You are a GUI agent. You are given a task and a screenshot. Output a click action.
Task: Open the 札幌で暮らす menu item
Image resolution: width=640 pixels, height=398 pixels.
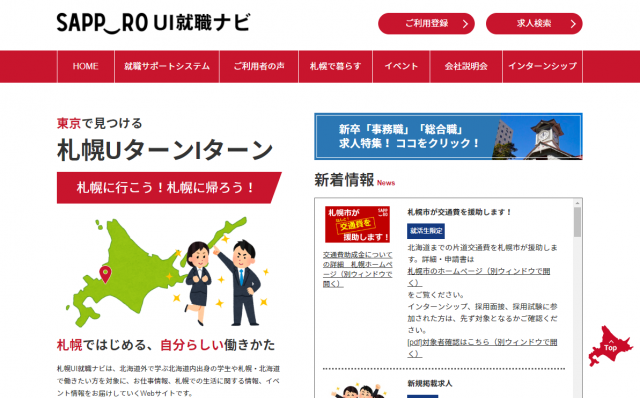coord(336,66)
